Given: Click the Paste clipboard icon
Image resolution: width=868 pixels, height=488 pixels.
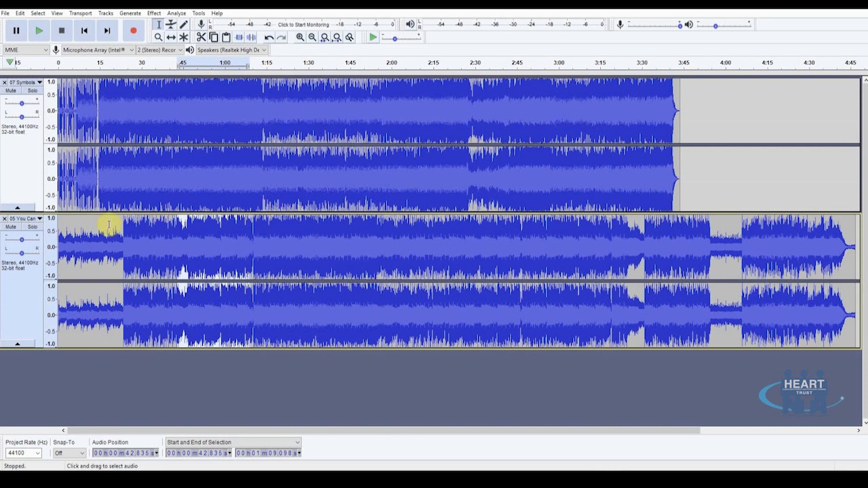Looking at the screenshot, I should click(226, 37).
